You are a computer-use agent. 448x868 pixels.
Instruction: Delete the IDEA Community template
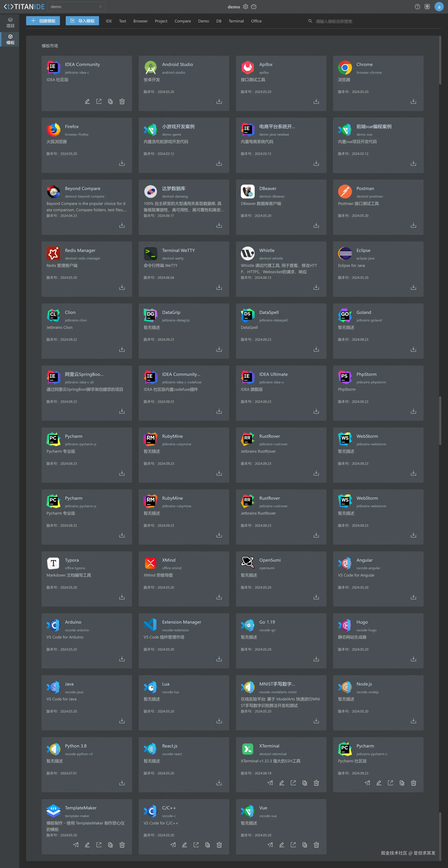pyautogui.click(x=122, y=101)
